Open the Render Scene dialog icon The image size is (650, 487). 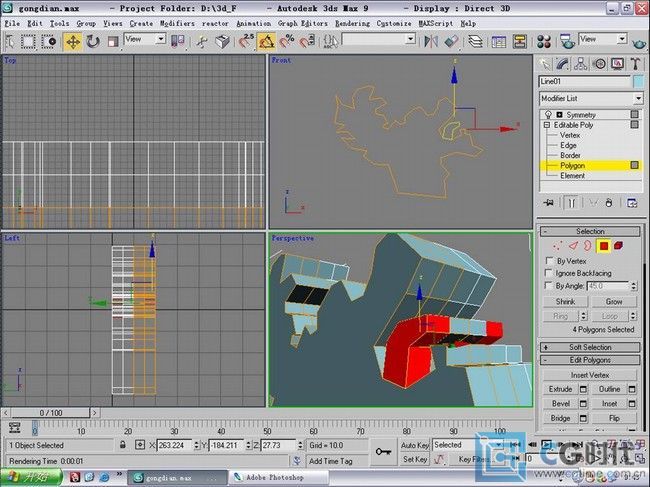(567, 41)
